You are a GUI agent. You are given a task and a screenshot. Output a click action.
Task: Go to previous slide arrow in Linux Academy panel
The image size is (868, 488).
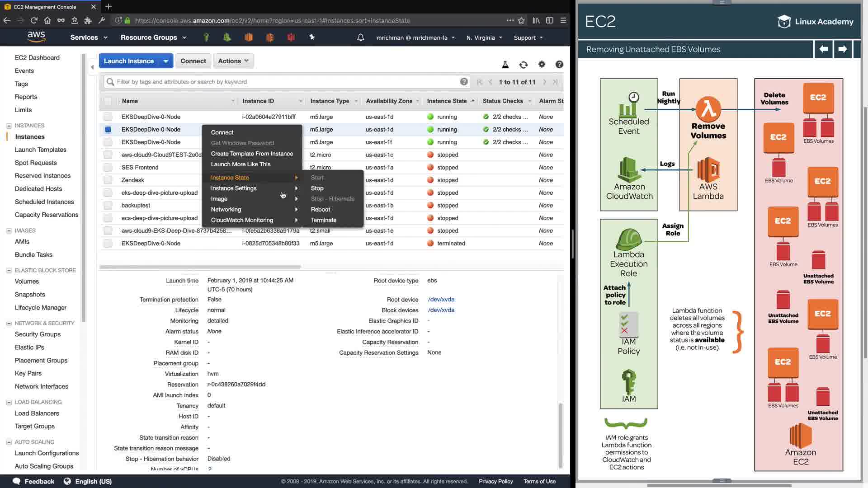[x=824, y=49]
